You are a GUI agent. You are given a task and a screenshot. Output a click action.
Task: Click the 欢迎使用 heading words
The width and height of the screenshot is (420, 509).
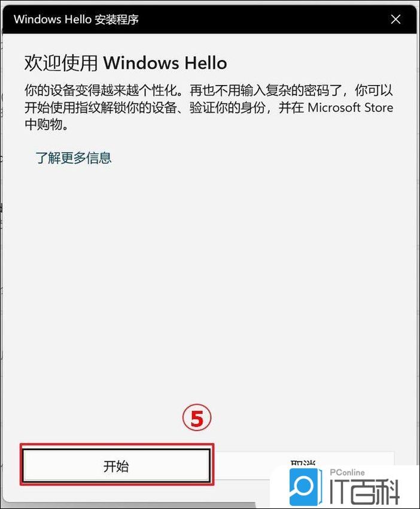61,63
